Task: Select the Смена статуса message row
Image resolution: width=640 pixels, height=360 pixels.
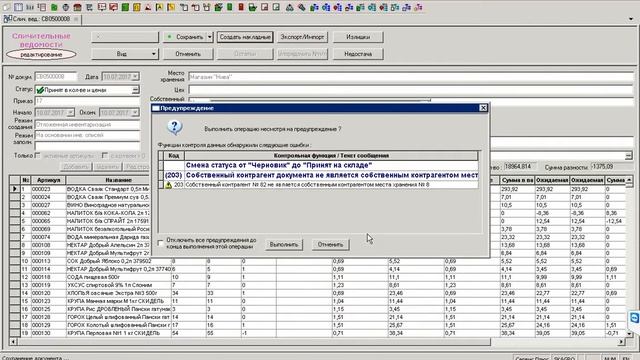Action: point(318,165)
